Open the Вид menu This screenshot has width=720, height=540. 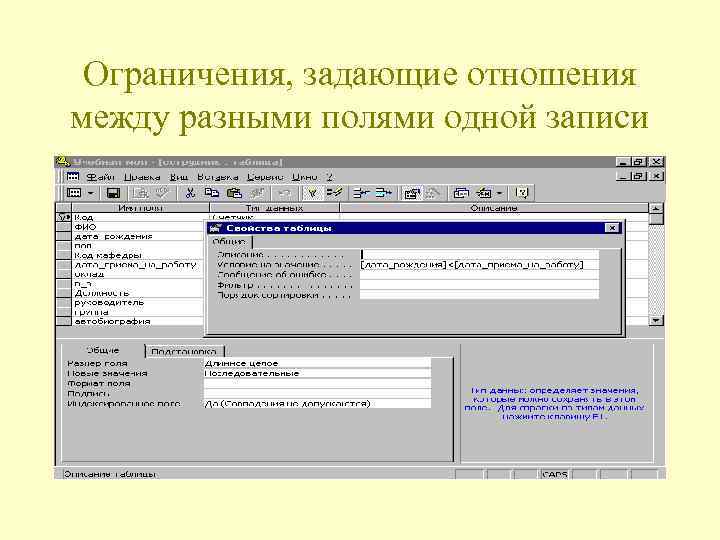tap(179, 177)
